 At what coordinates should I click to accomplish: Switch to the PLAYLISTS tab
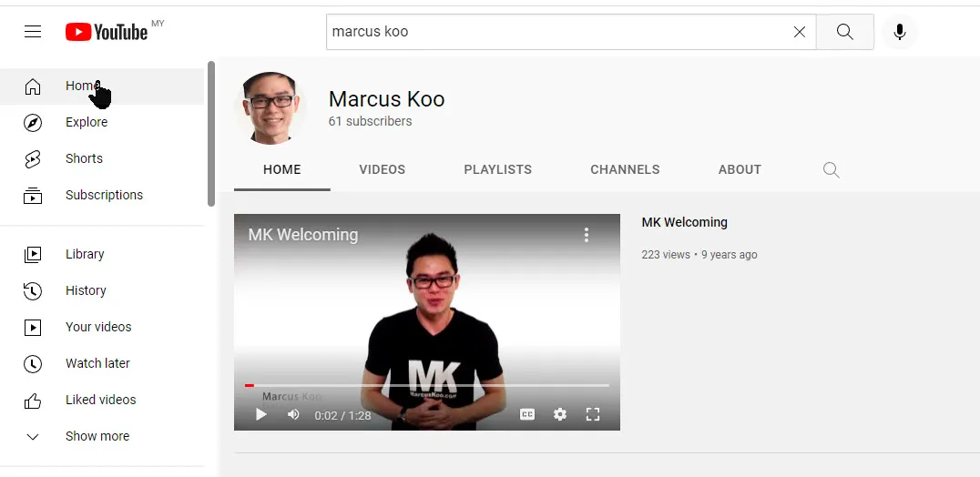[498, 170]
